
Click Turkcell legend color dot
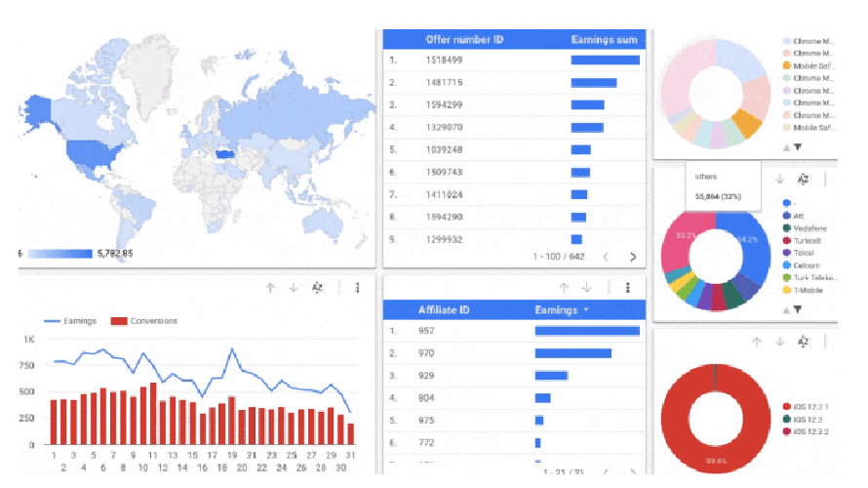787,240
